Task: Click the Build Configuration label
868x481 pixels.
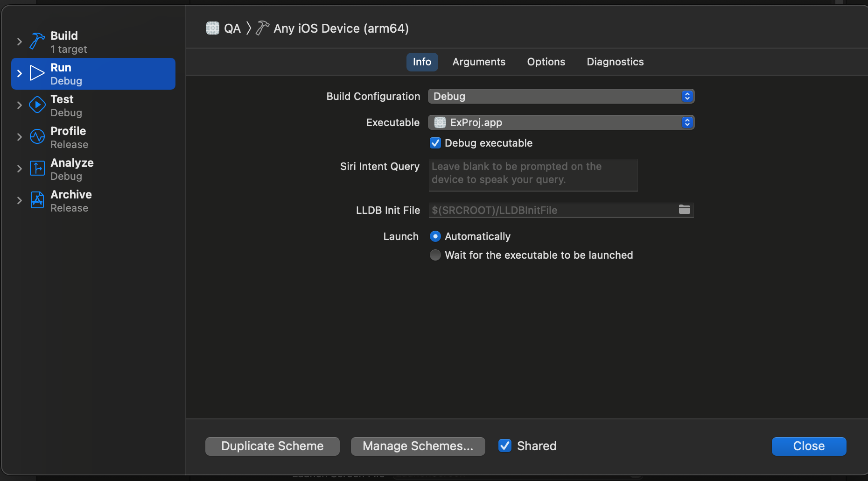Action: [x=373, y=96]
